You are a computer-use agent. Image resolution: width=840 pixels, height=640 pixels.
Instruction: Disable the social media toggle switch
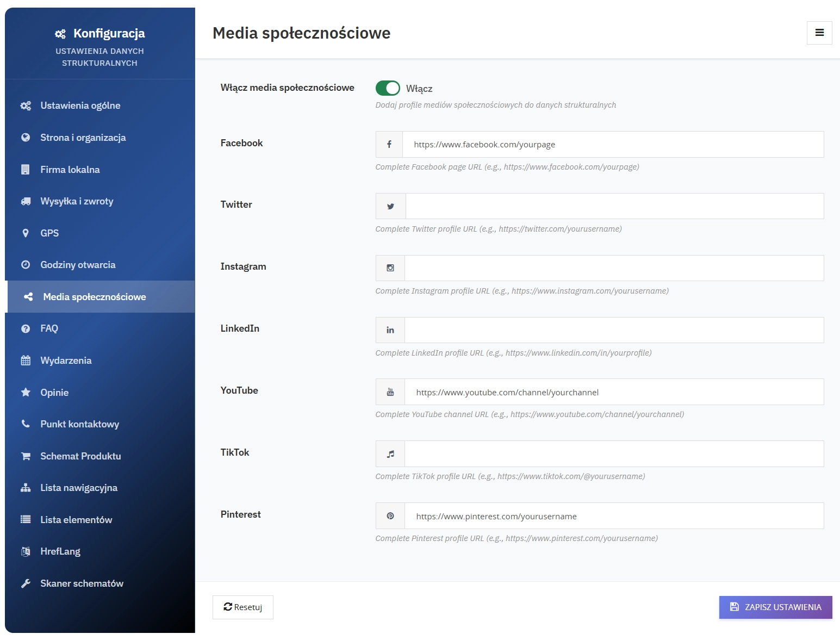click(388, 88)
